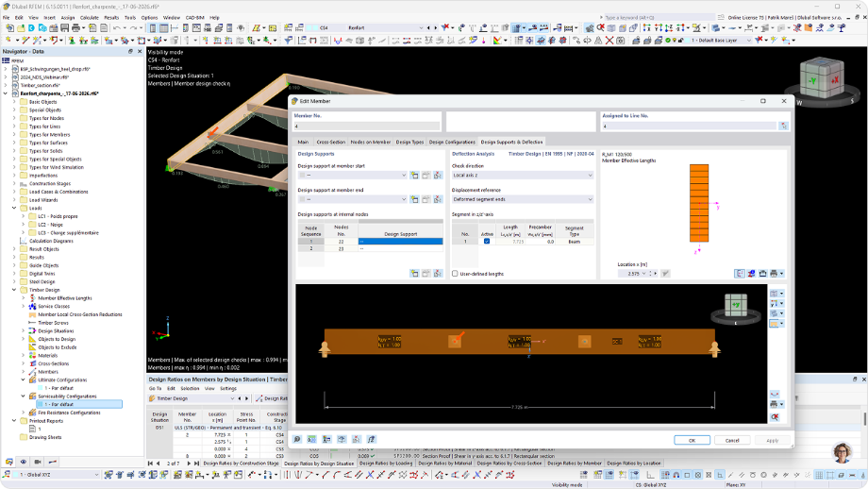Viewport: 868px width, 489px height.
Task: Open Navigator Display eye tab icon
Action: (x=24, y=462)
